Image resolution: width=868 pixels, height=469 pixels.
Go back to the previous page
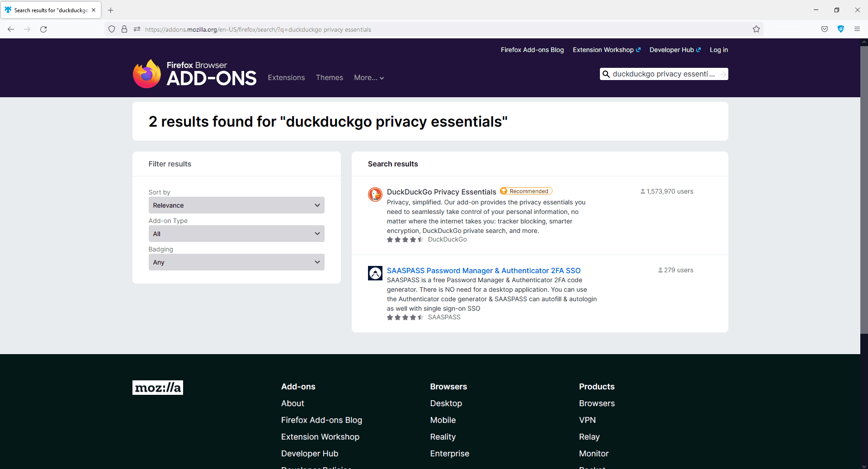coord(11,29)
